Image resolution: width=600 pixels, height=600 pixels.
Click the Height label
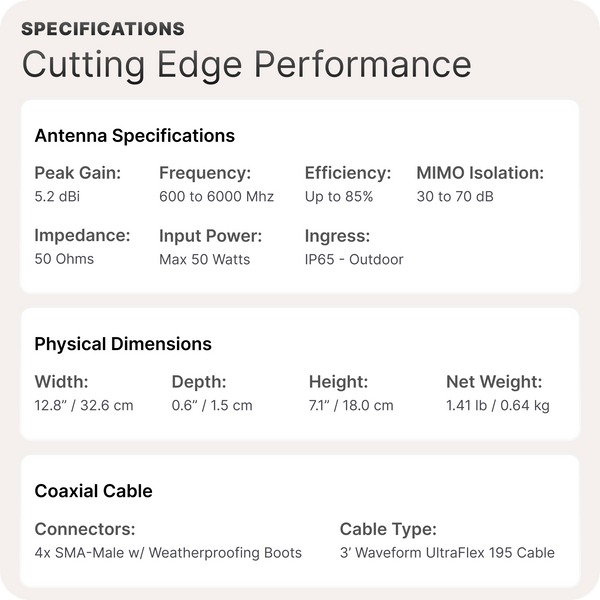(x=339, y=381)
